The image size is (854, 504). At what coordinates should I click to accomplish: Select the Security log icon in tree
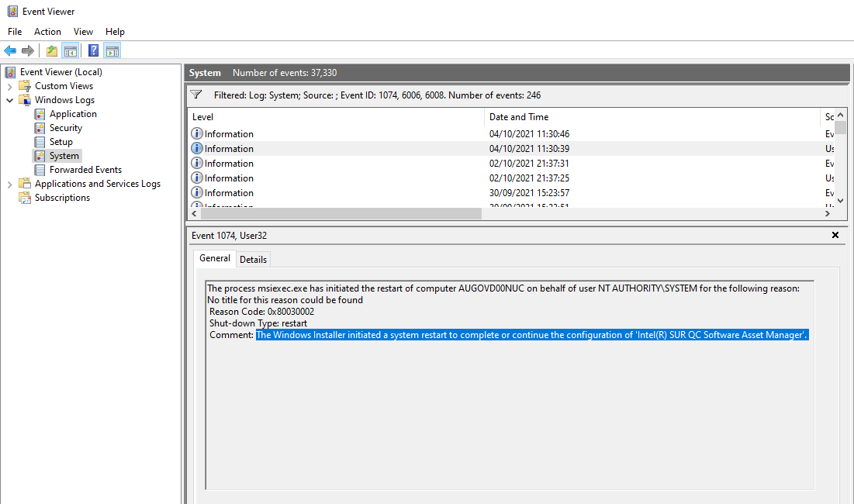(x=40, y=128)
